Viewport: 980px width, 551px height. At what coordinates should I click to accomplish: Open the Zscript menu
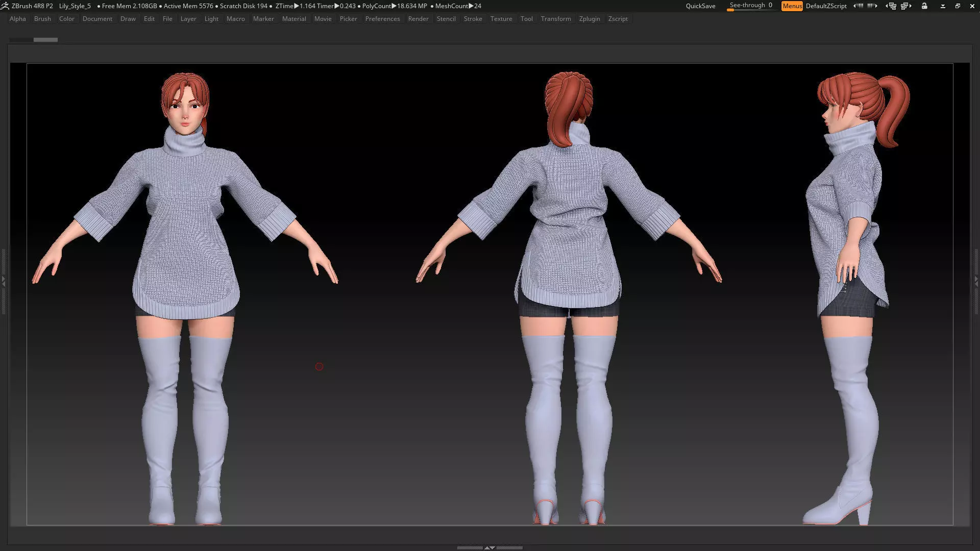click(x=618, y=19)
